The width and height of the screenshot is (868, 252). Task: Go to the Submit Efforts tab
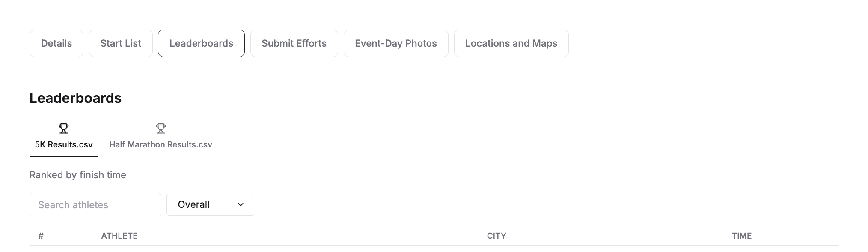click(x=294, y=43)
